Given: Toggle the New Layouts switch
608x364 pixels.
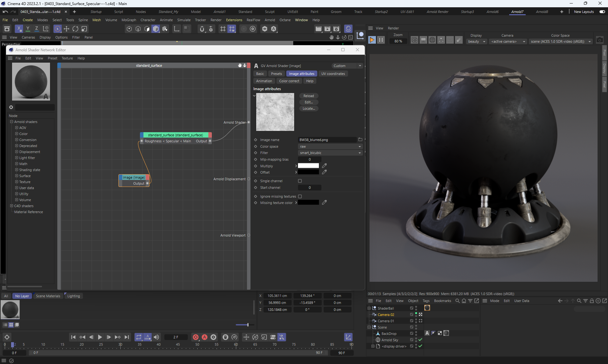Looking at the screenshot, I should pos(602,12).
